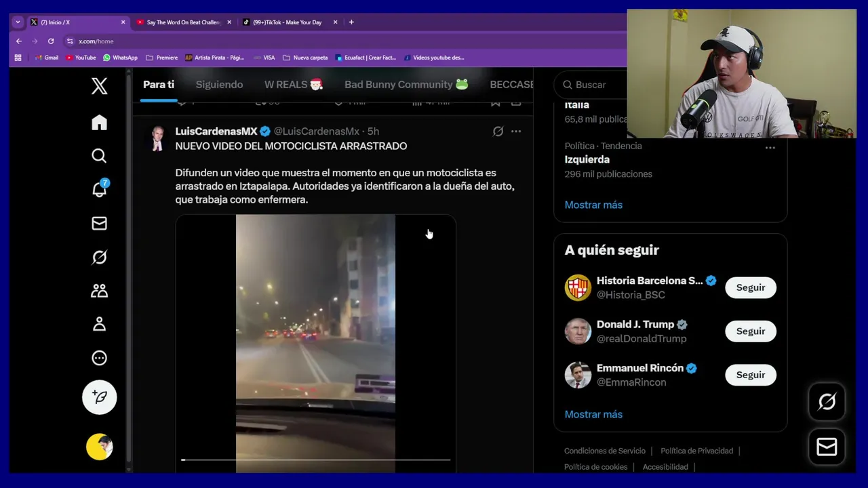Open WhatsApp bookmark

tap(120, 58)
